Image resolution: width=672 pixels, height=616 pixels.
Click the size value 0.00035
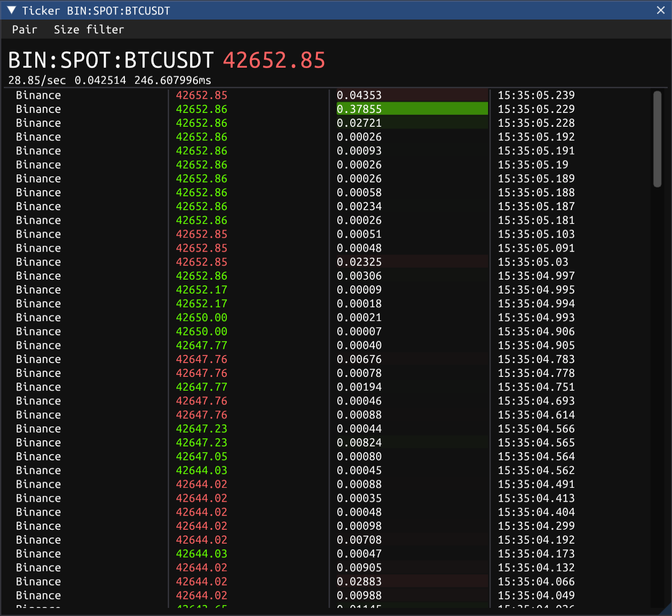[359, 498]
